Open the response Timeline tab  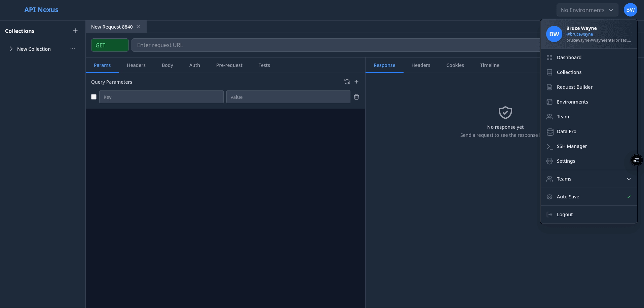[x=490, y=65]
